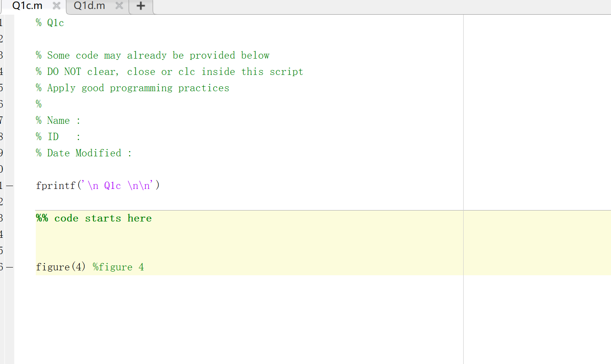Open a new editor tab with plus
The height and width of the screenshot is (364, 611).
point(141,6)
